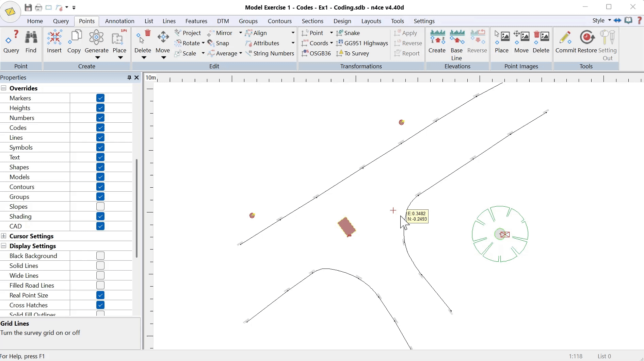Enable the Slopes override checkbox
Screen dimensions: 644x361
[100, 207]
